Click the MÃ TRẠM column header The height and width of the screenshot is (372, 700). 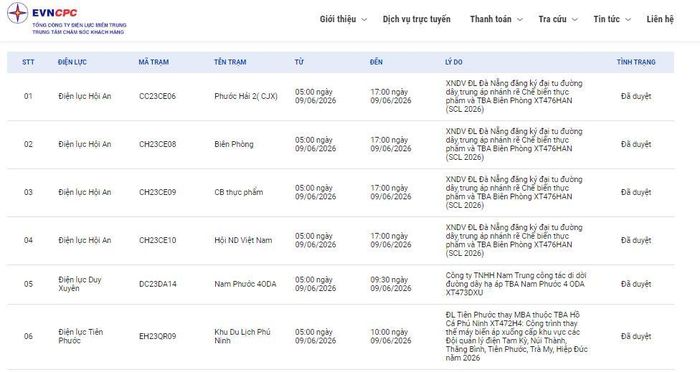[x=154, y=62]
